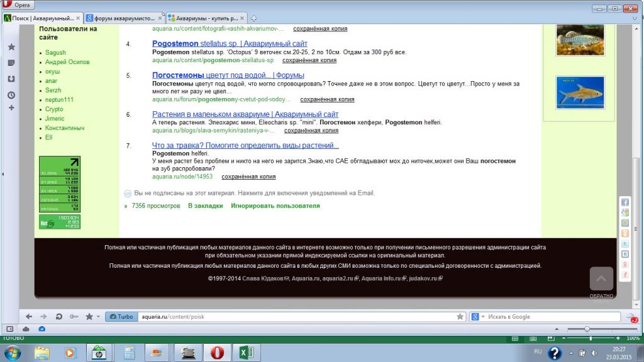Image resolution: width=644 pixels, height=362 pixels.
Task: Switch to 'Аквариумы - купить р...' tab
Action: 206,18
